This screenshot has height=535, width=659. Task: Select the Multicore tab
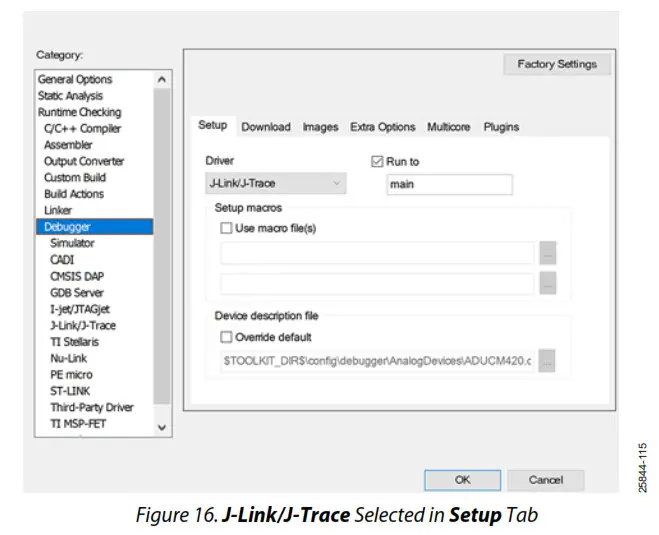click(x=449, y=127)
